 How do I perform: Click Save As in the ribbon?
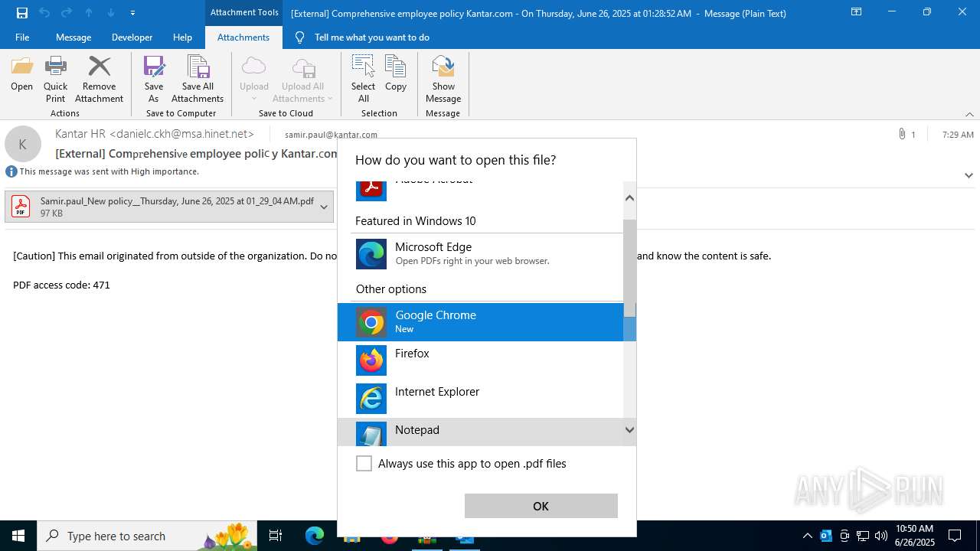click(x=154, y=80)
